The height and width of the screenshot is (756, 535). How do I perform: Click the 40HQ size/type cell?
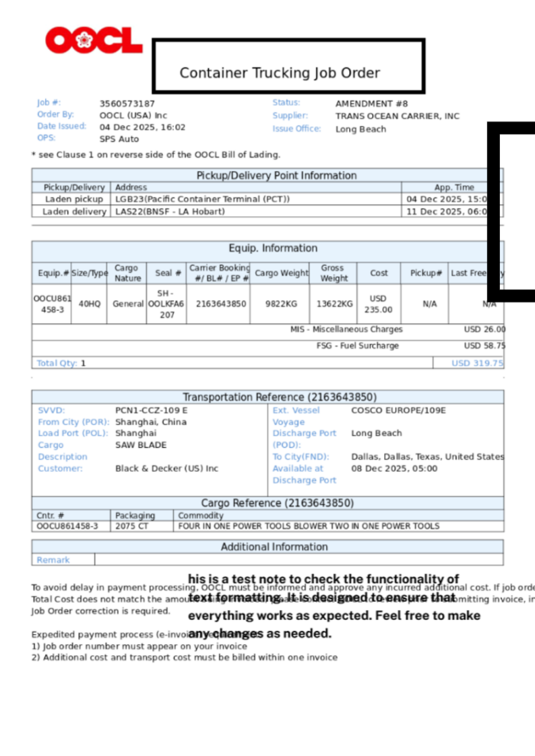tap(90, 304)
